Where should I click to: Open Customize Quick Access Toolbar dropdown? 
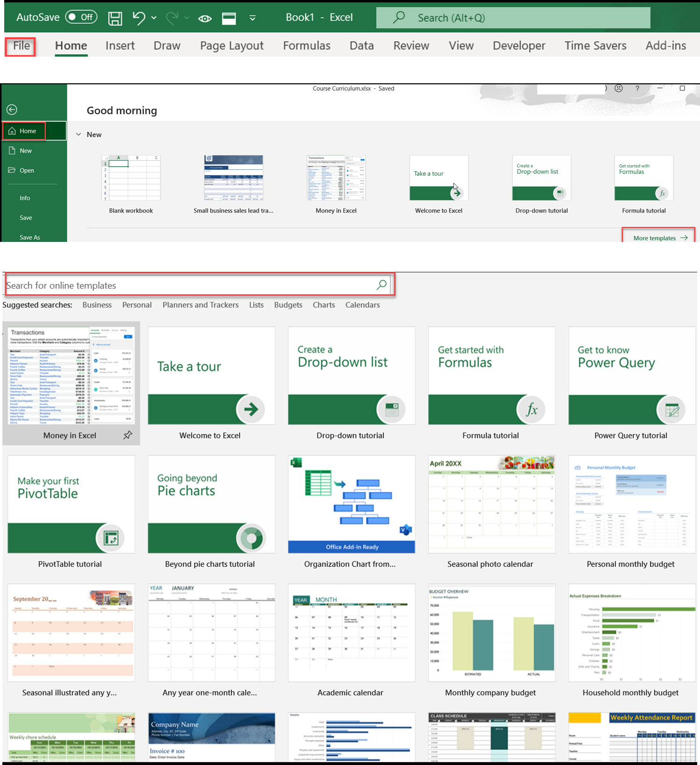pos(253,18)
